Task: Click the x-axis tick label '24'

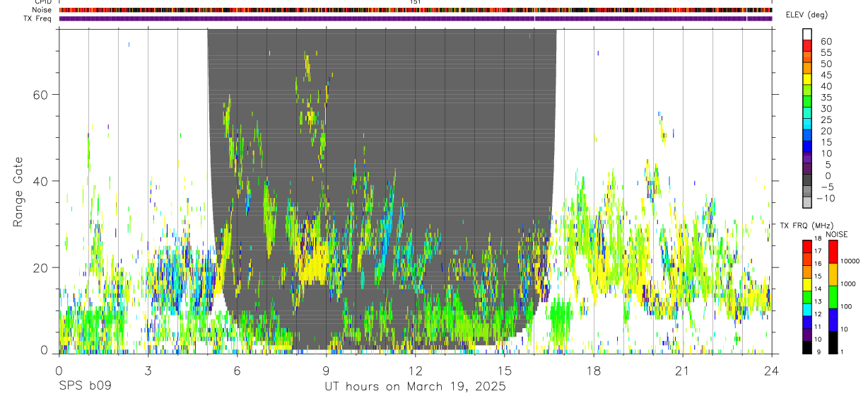Action: tap(771, 370)
